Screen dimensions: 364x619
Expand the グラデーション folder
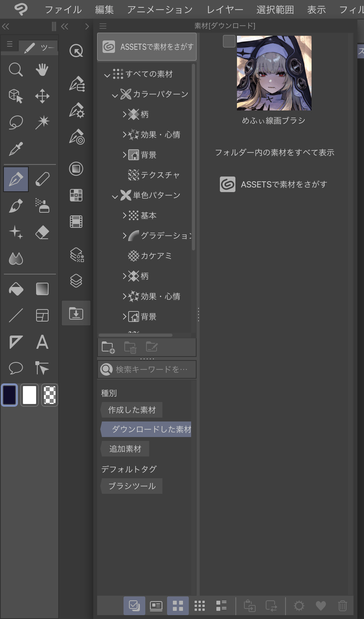(x=124, y=236)
